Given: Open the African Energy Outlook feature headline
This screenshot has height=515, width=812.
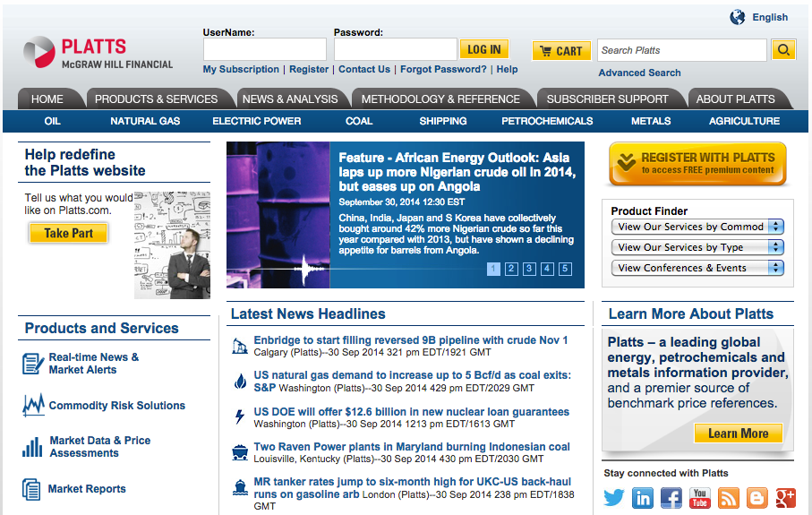Looking at the screenshot, I should (457, 172).
